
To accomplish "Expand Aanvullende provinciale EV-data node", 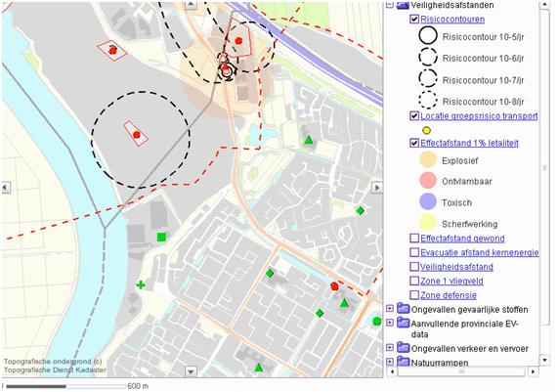I will pyautogui.click(x=390, y=323).
